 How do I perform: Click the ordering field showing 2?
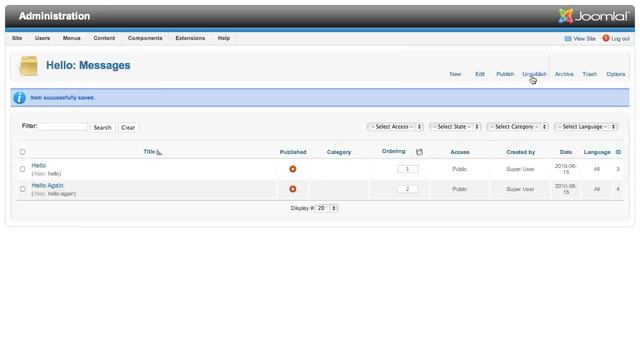(407, 189)
